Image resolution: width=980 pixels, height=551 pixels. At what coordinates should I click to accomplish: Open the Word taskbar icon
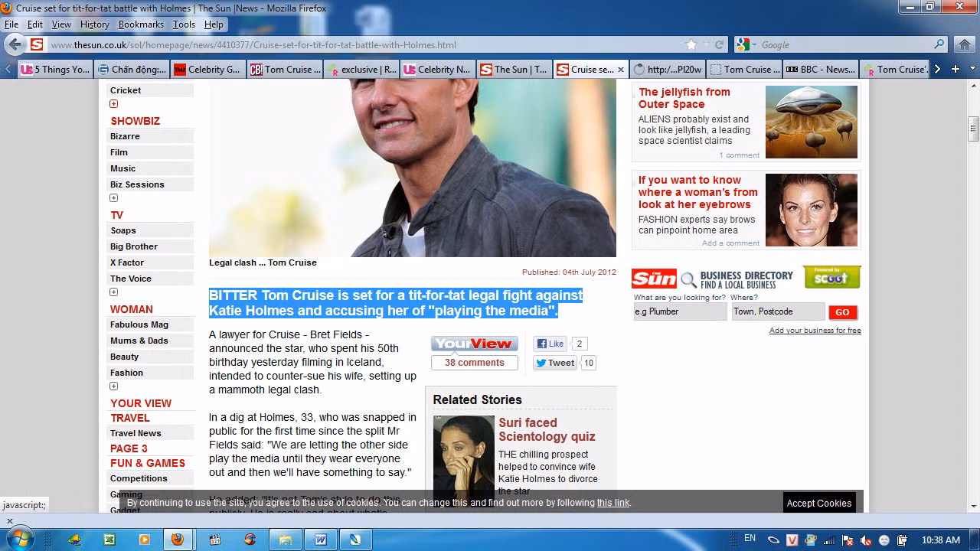321,540
